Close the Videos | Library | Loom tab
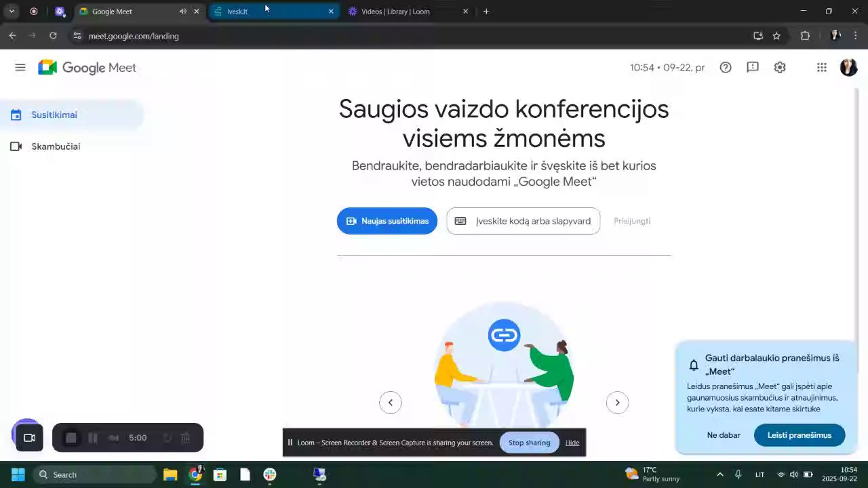 [x=465, y=12]
